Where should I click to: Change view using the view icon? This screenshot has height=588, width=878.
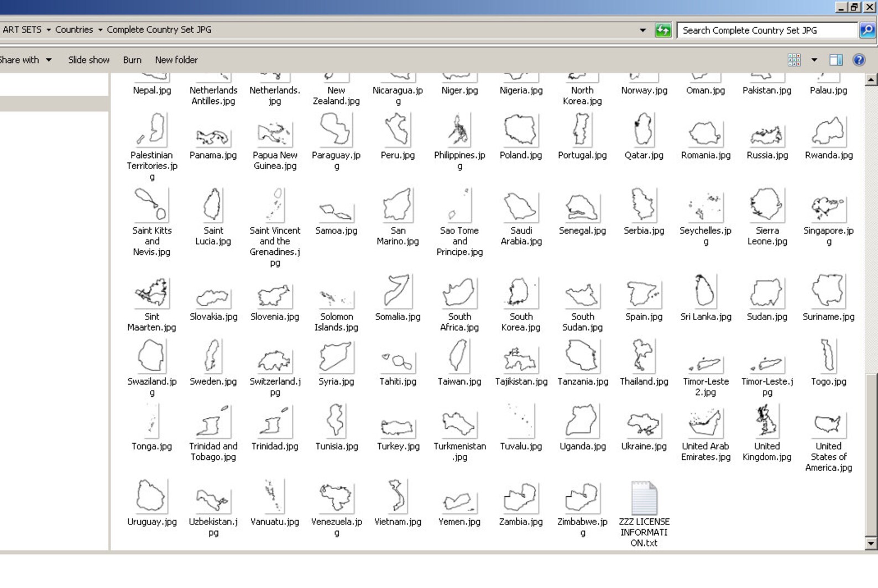[794, 60]
